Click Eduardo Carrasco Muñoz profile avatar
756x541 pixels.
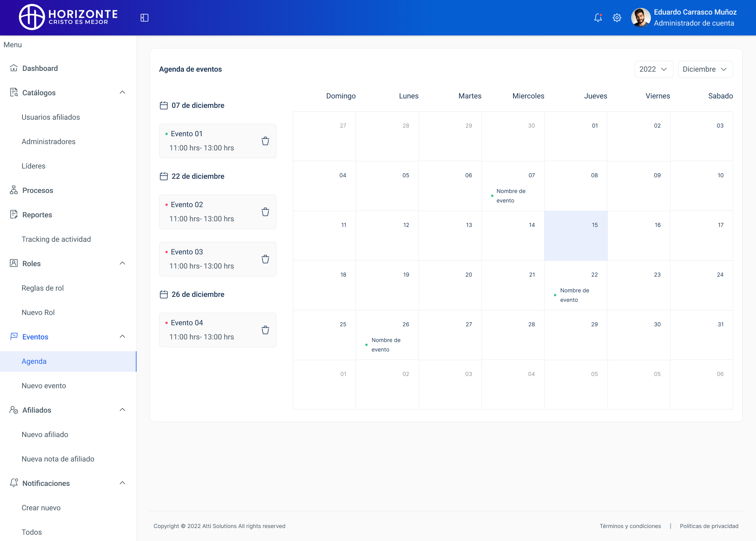tap(641, 18)
